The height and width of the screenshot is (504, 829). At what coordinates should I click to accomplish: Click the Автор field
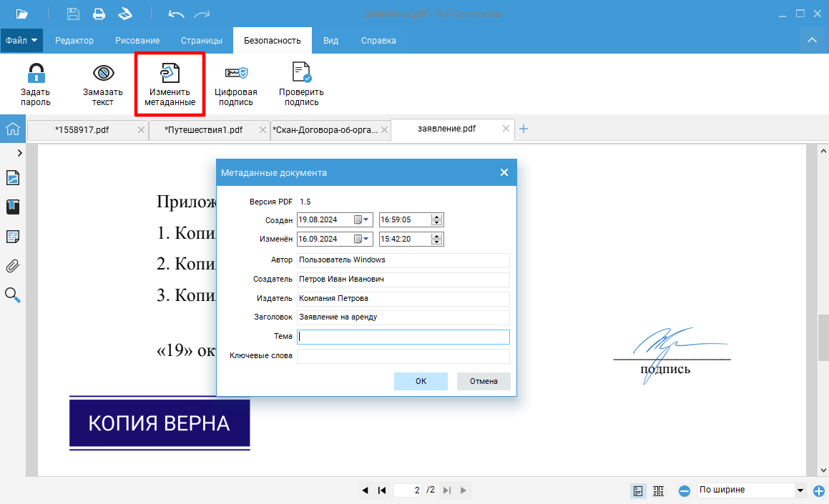point(403,260)
